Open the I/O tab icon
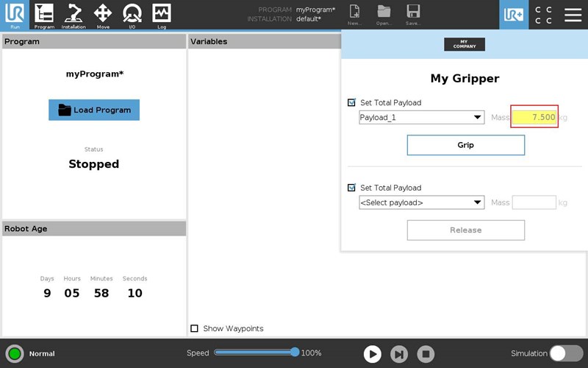Screen dimensions: 588x368 click(x=132, y=15)
